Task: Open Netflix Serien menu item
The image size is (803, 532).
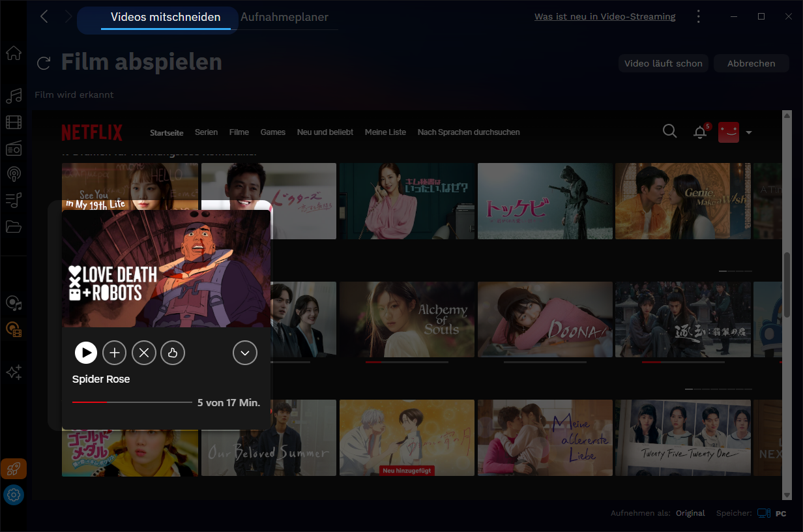Action: [206, 132]
